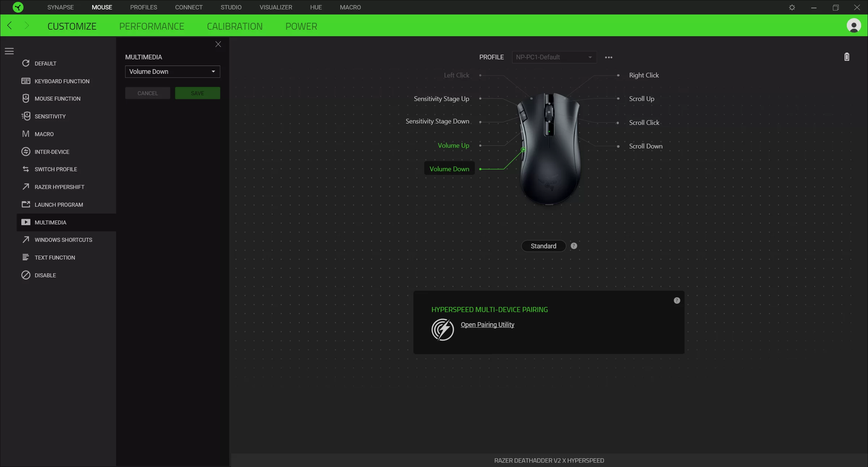Click the user account avatar icon
Viewport: 868px width, 467px height.
pyautogui.click(x=854, y=26)
